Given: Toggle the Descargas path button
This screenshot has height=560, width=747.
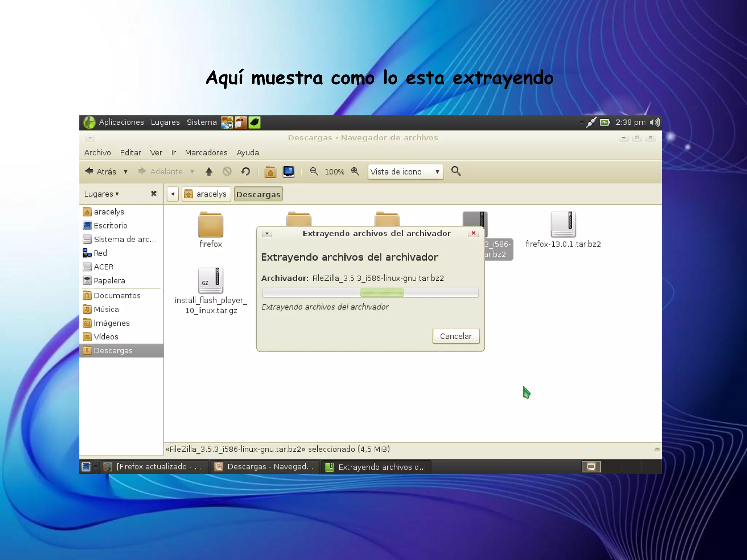Looking at the screenshot, I should point(258,194).
